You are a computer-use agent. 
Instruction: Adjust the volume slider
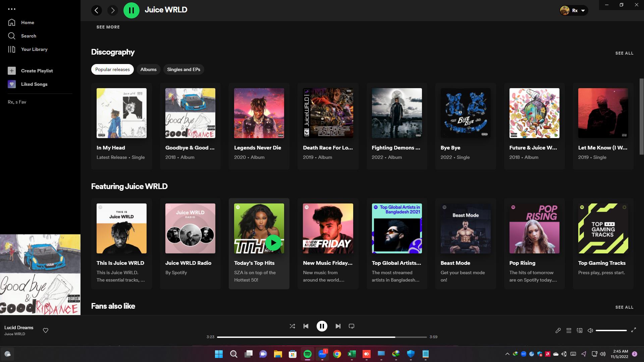tap(611, 330)
